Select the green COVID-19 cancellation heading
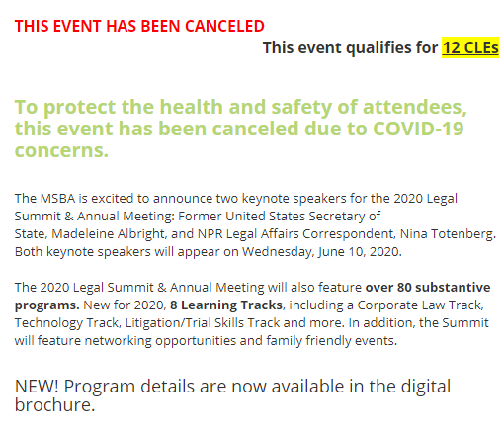This screenshot has width=504, height=436. click(241, 129)
